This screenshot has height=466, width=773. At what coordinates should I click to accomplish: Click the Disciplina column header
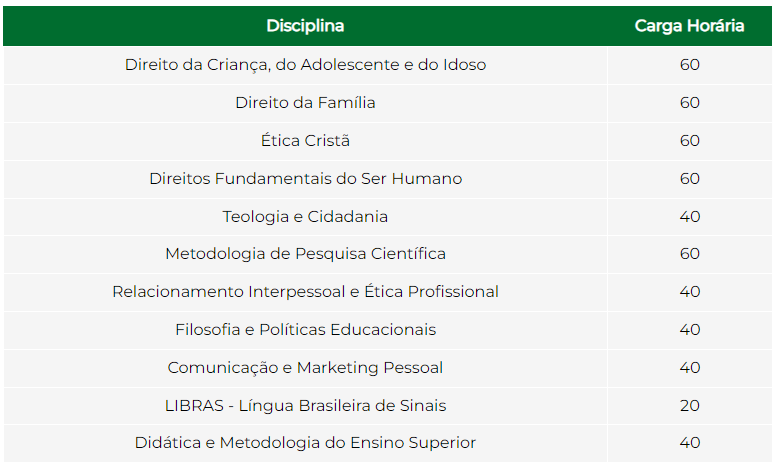[305, 26]
